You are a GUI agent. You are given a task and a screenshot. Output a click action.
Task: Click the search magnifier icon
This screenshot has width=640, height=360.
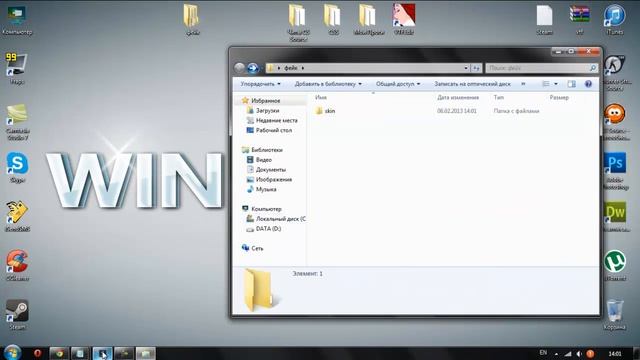[x=593, y=68]
